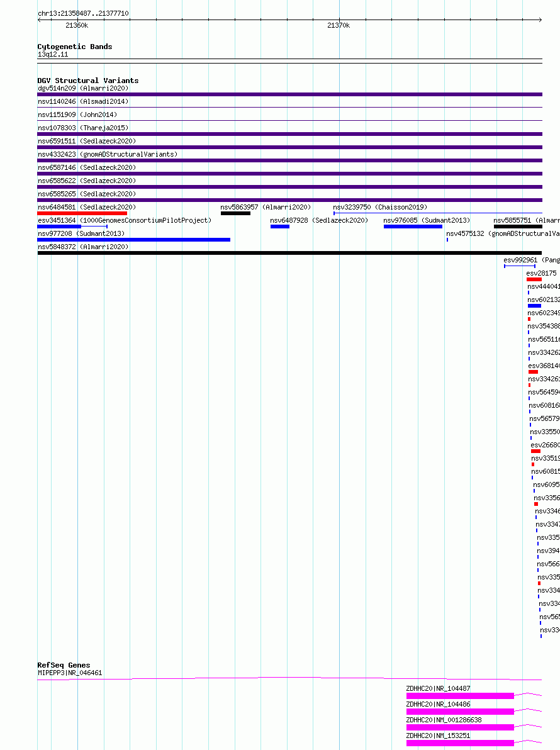Open the dgv514n209 (Almarri2020) variant label
The height and width of the screenshot is (750, 560).
(x=83, y=89)
